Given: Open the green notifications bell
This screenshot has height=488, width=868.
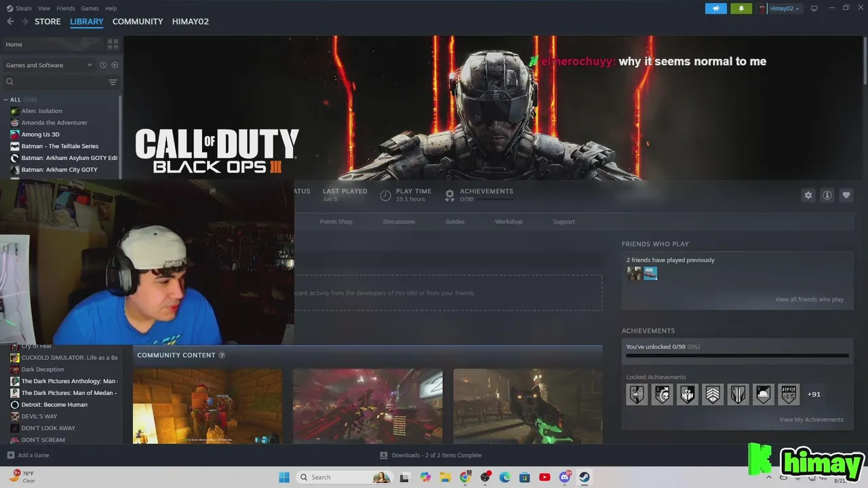Looking at the screenshot, I should point(741,8).
